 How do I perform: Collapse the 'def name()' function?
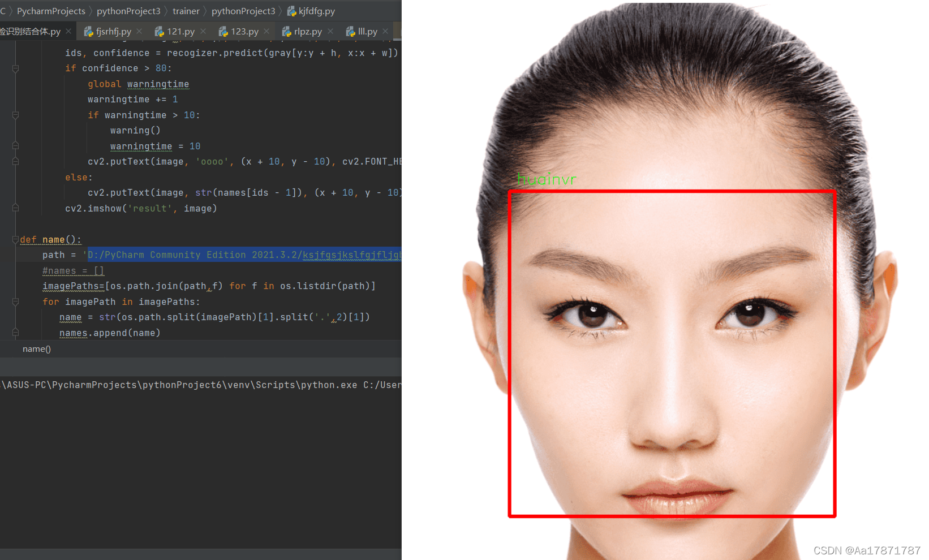(15, 239)
